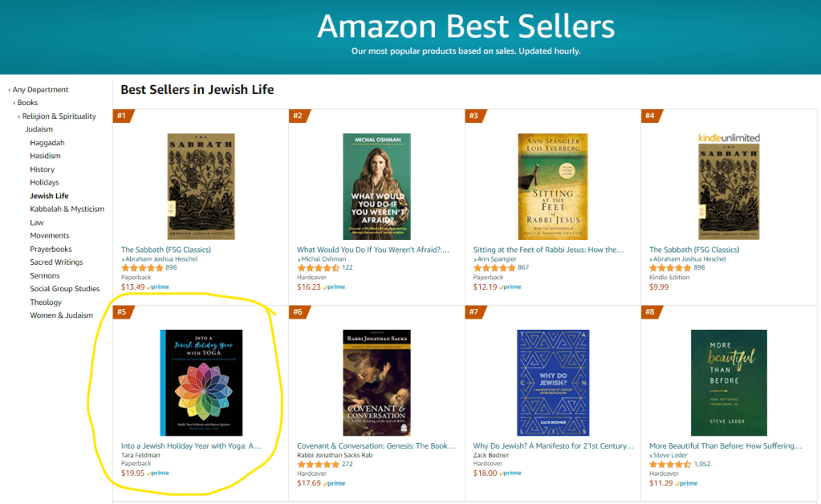Screen dimensions: 821x504
Task: Click the star rating for Covenant & Conversation
Action: point(319,464)
